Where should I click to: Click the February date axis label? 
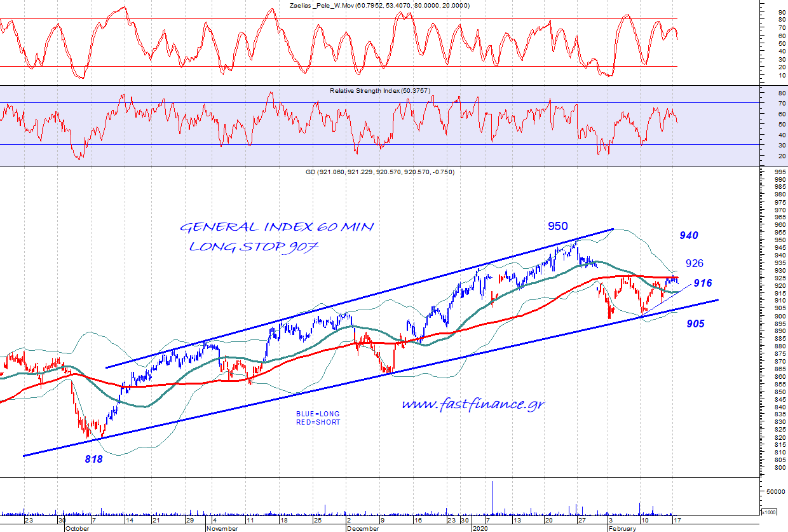point(623,528)
